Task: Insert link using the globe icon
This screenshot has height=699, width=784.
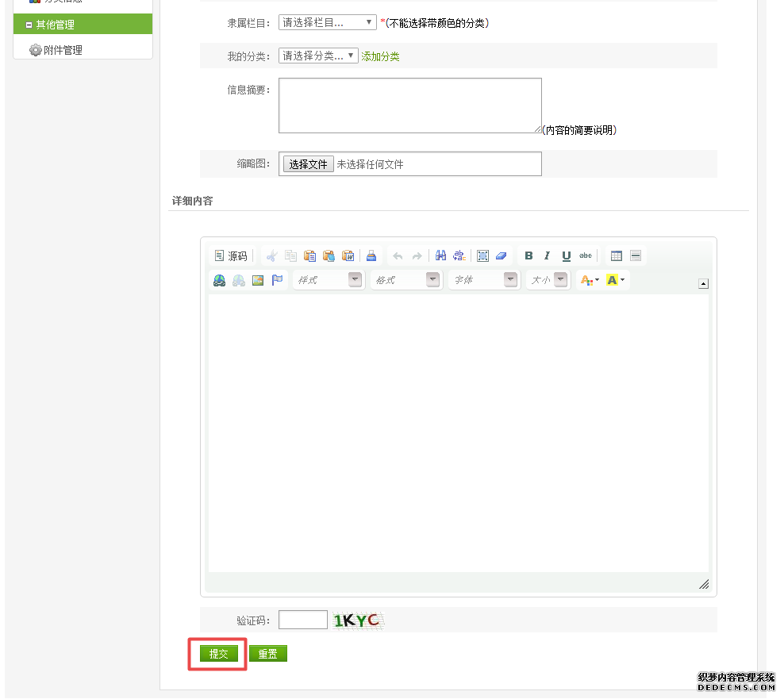Action: click(x=220, y=280)
